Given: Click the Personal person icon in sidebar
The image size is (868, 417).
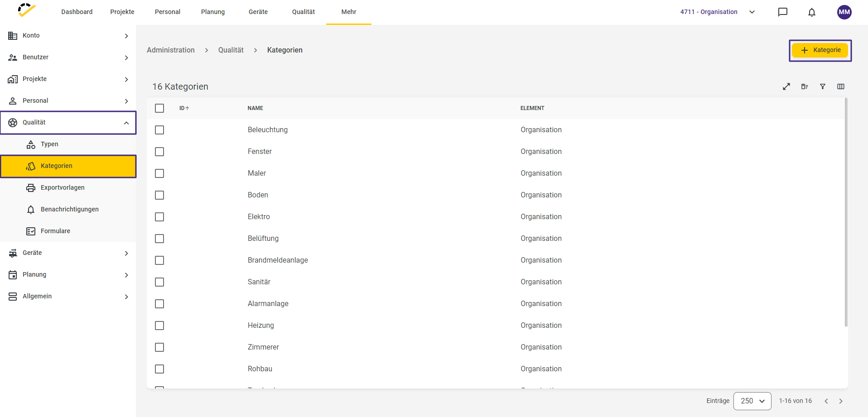Looking at the screenshot, I should coord(13,101).
